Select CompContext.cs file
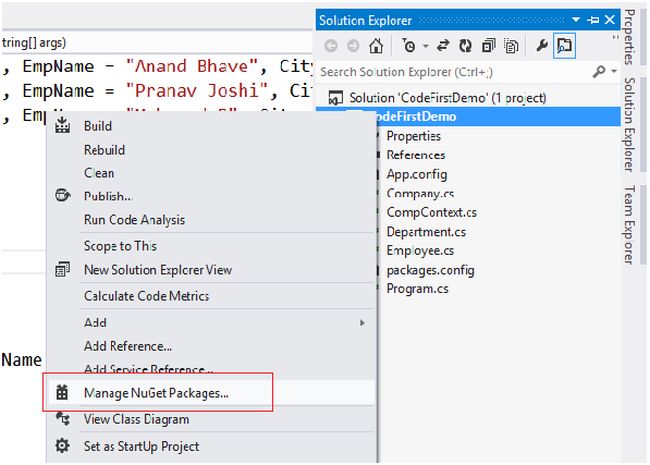The height and width of the screenshot is (465, 650). tap(432, 212)
